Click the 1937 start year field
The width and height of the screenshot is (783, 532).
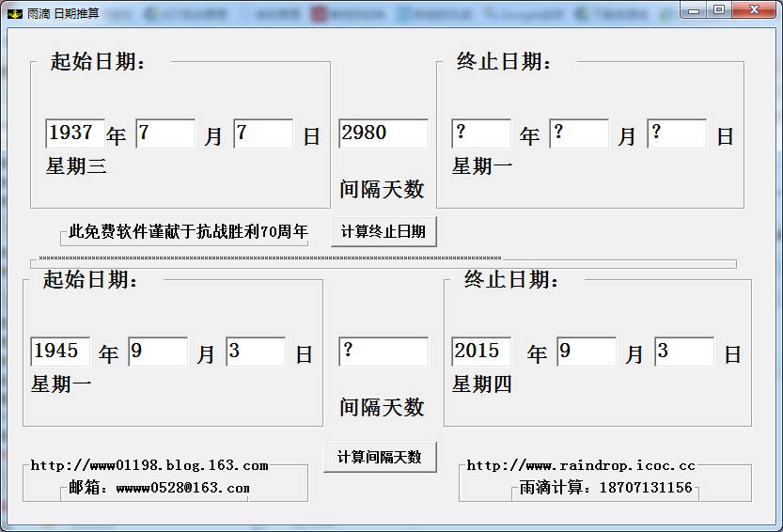tap(75, 133)
